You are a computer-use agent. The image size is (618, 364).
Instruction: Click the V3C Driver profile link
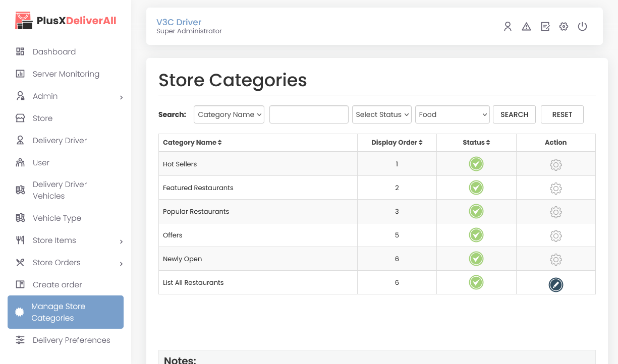[x=179, y=22]
